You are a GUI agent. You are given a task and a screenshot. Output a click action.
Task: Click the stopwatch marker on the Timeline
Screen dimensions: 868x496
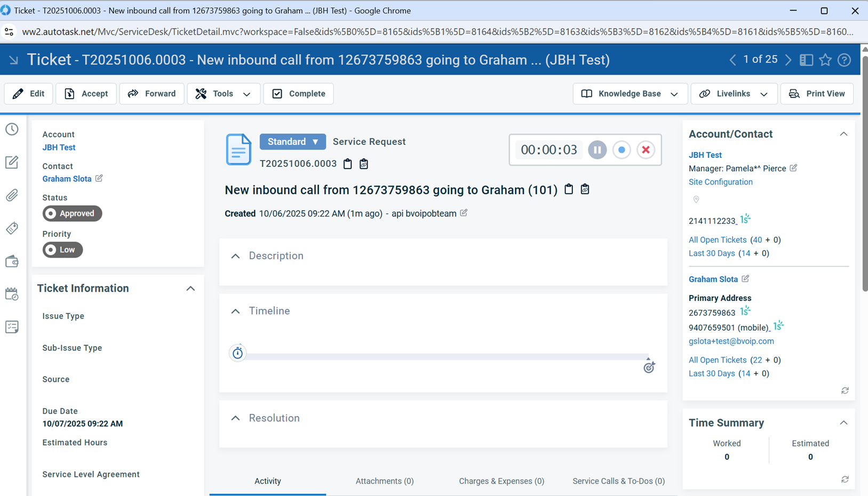coord(237,353)
